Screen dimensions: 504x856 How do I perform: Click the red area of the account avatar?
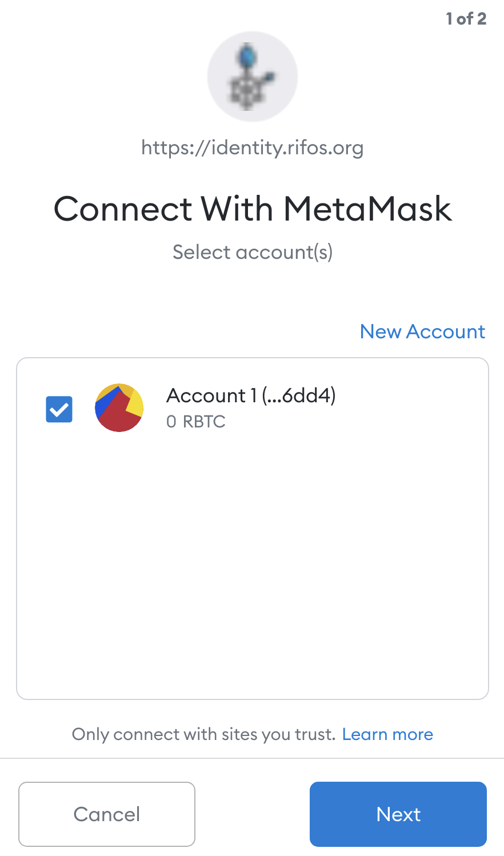click(116, 417)
